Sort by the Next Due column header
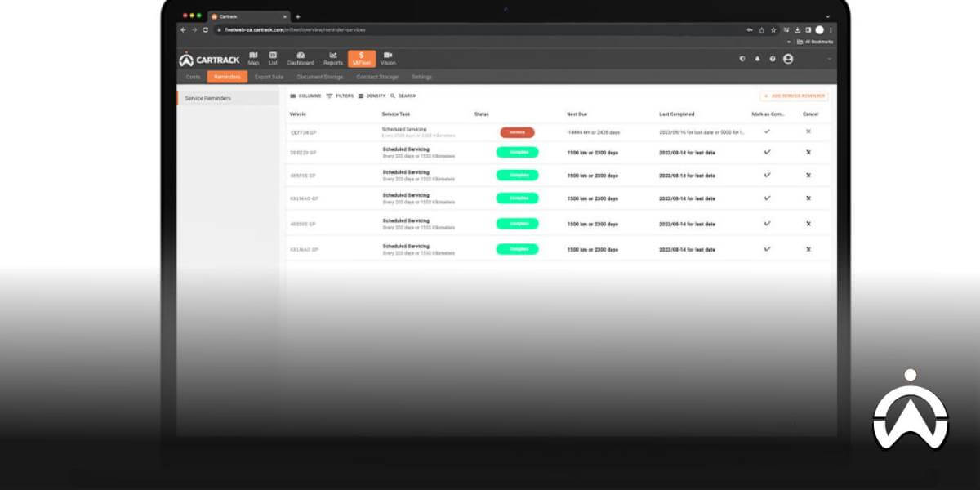 click(577, 114)
